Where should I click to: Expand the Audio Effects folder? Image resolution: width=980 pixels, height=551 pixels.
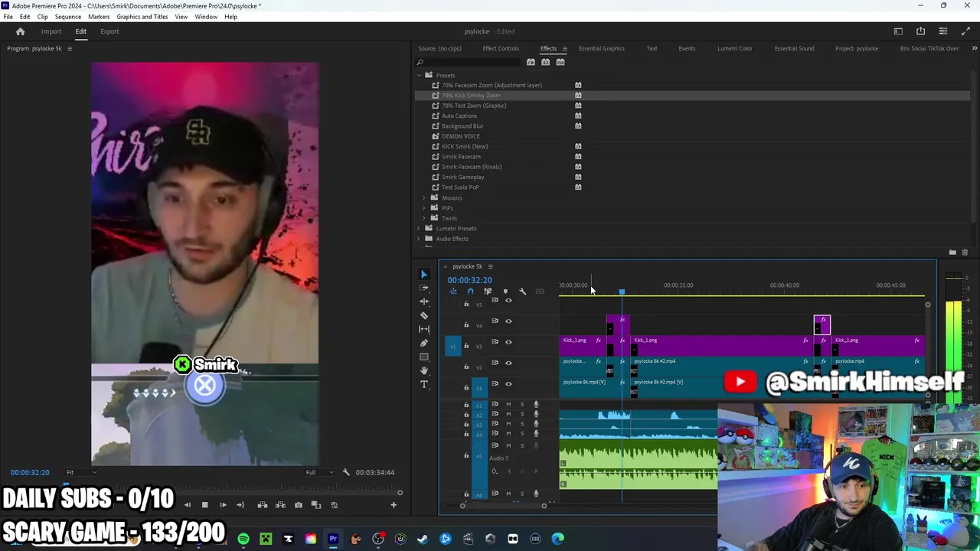click(420, 239)
